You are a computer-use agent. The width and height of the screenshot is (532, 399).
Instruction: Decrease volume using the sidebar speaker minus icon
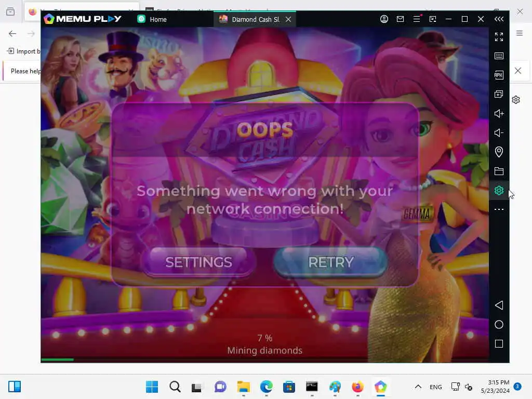[499, 132]
